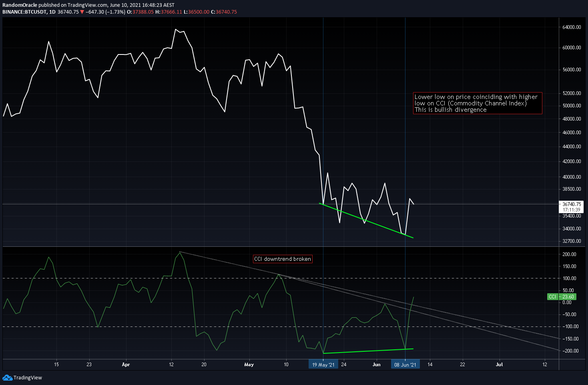
Task: Click the current price label 36740.75
Action: coord(571,204)
